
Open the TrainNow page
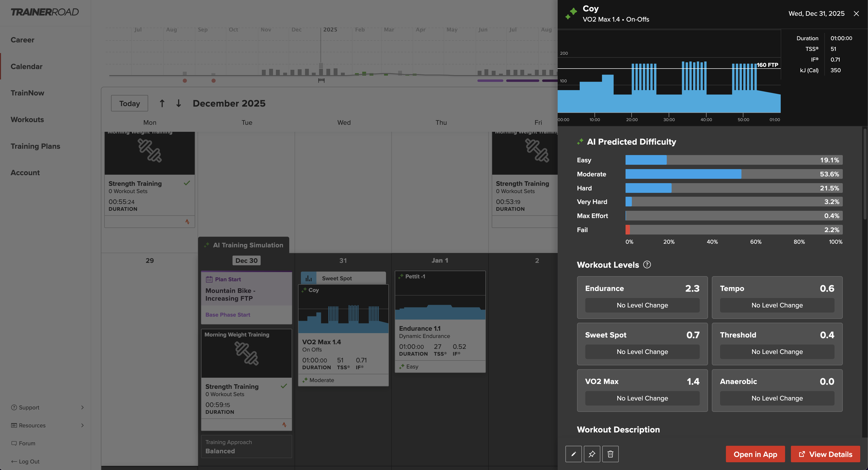27,93
